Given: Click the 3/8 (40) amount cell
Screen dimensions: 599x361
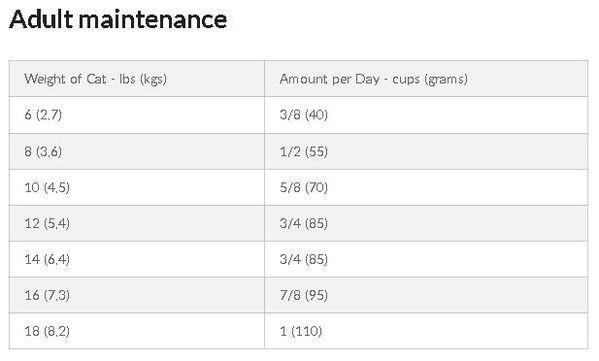Looking at the screenshot, I should point(426,115).
